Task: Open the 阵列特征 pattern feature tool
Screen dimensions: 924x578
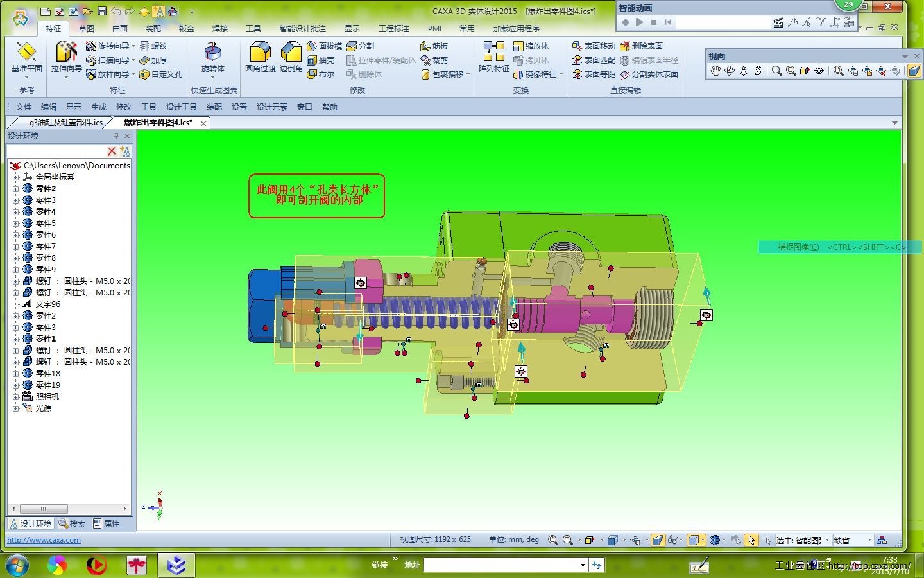Action: [x=493, y=57]
